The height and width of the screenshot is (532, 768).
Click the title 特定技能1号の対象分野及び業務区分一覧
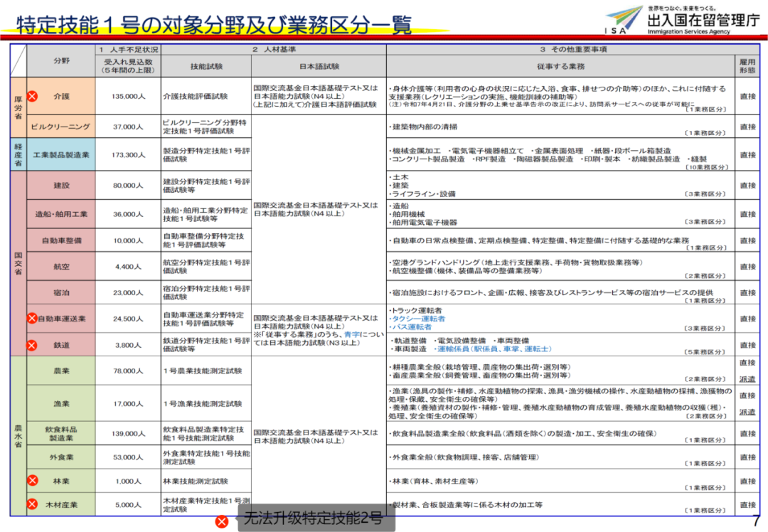coord(214,25)
